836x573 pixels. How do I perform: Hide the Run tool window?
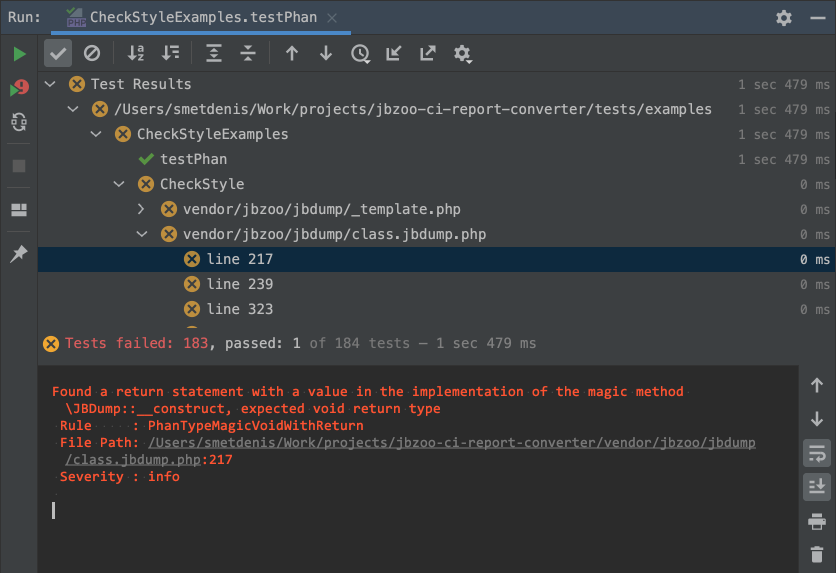point(818,18)
